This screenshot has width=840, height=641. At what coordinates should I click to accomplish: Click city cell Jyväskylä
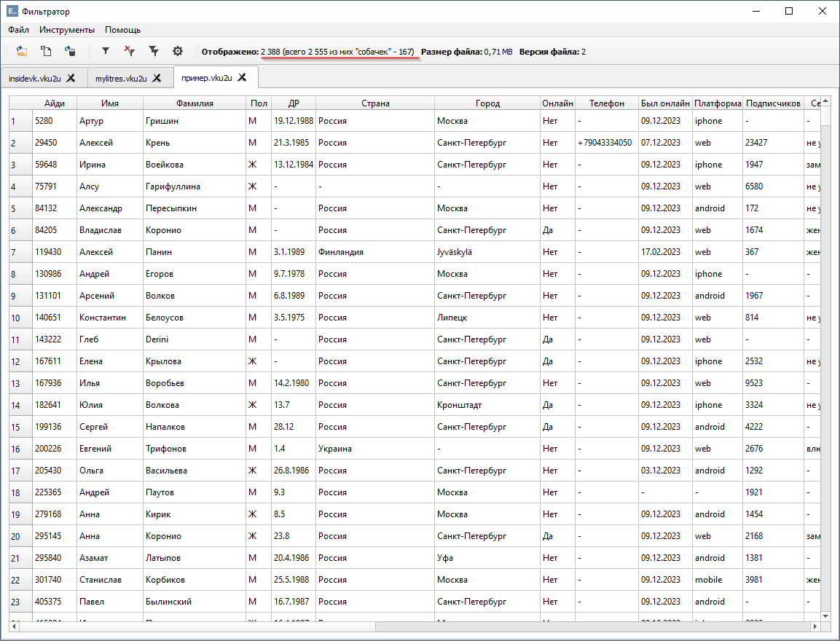click(487, 252)
